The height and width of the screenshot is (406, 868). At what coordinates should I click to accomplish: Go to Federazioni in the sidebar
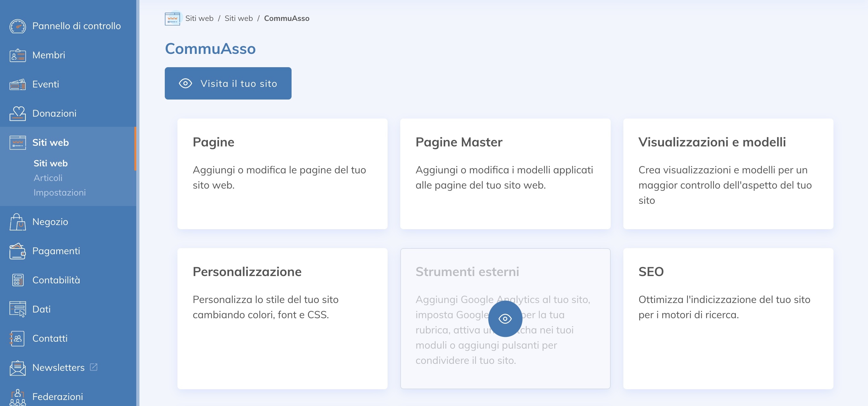point(58,396)
